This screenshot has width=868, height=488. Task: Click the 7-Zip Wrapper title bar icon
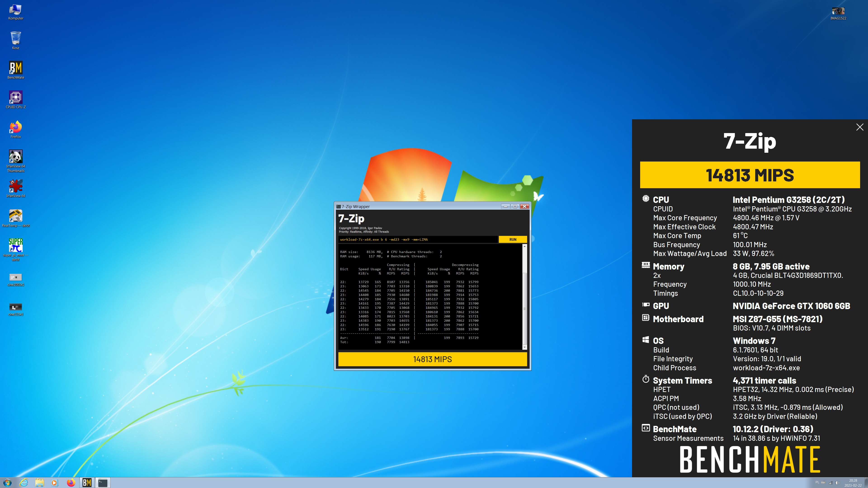pos(338,206)
